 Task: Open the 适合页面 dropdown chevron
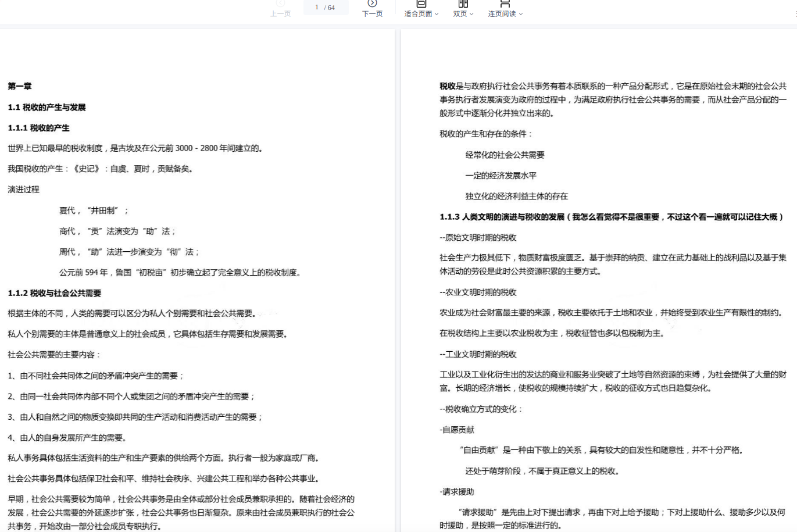click(x=437, y=14)
